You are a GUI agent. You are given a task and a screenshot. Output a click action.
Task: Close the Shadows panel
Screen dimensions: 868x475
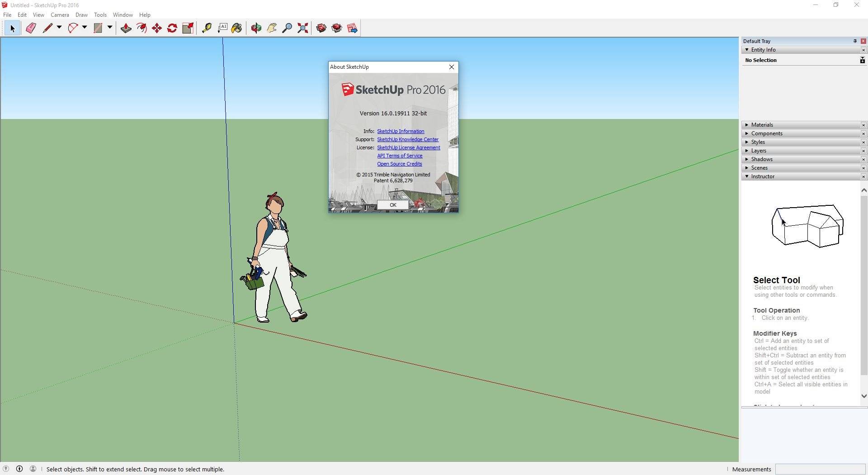(863, 159)
